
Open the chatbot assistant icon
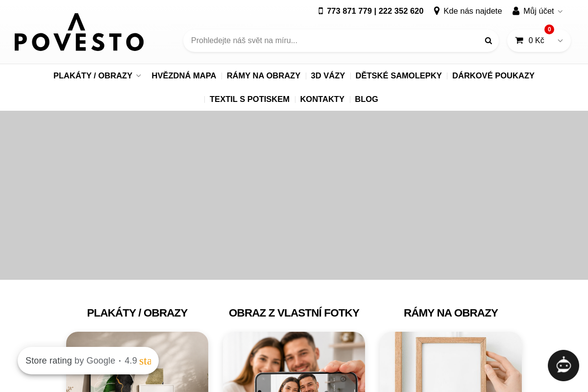tap(563, 366)
